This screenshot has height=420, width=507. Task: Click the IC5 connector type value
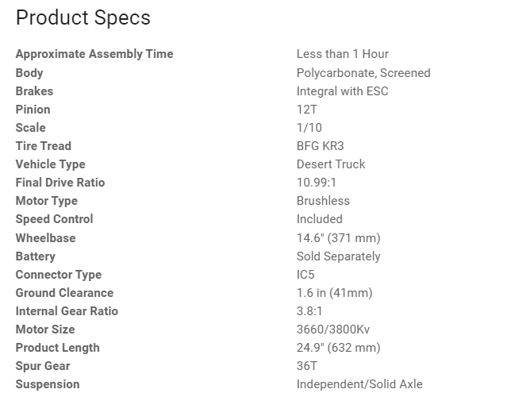click(305, 274)
